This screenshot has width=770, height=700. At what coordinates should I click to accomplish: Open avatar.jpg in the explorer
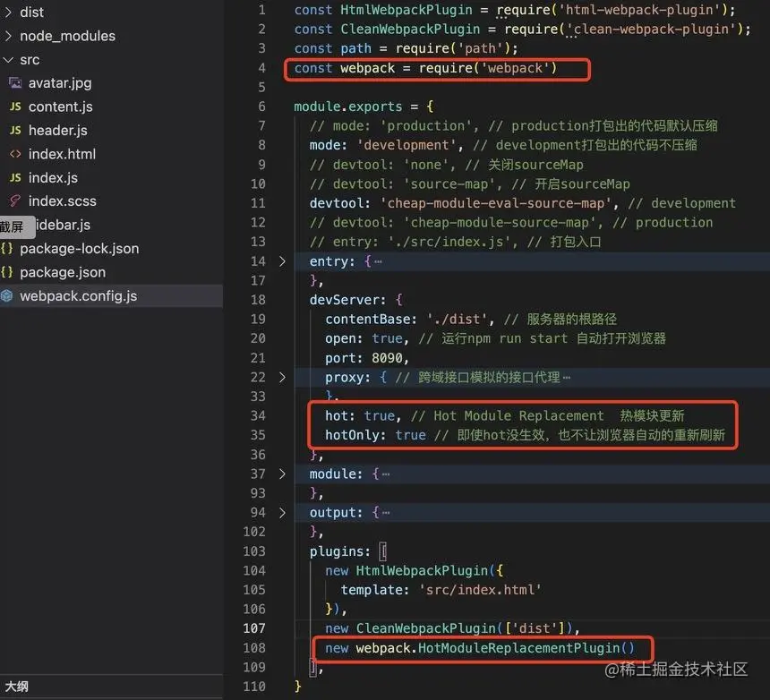[60, 83]
